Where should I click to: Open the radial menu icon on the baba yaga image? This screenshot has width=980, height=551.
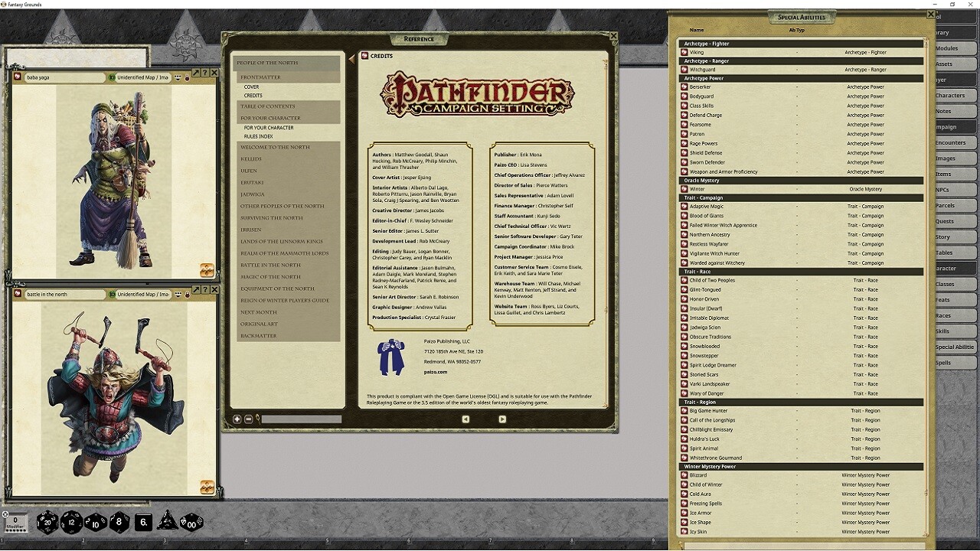(205, 269)
